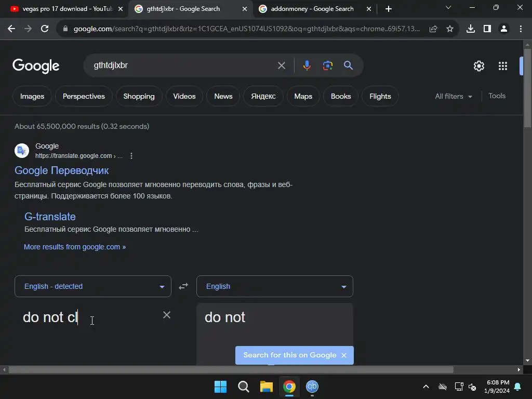
Task: Open the translate.google.com URL
Action: [79, 156]
